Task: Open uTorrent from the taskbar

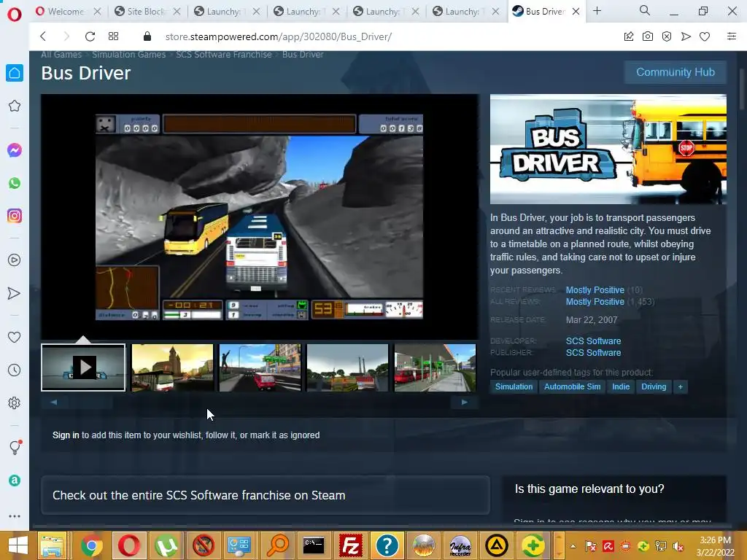Action: click(x=166, y=545)
